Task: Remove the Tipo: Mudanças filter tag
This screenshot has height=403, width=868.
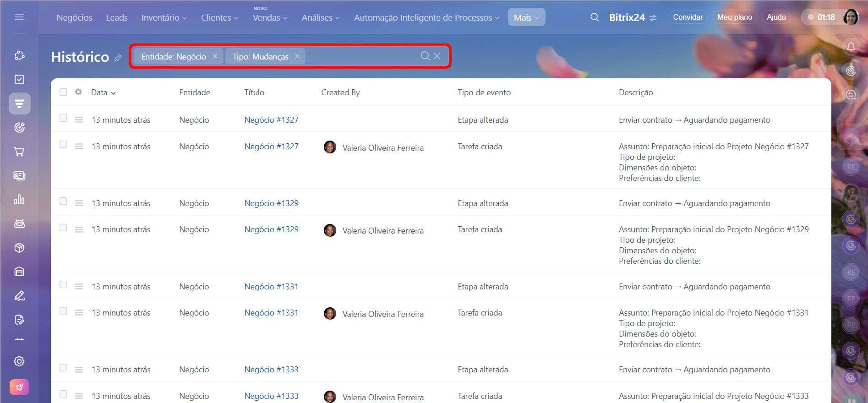Action: coord(297,56)
